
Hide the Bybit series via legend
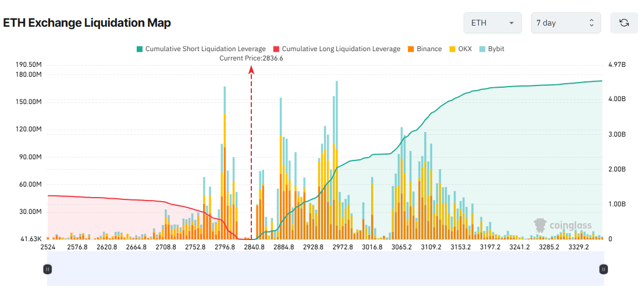pyautogui.click(x=492, y=49)
